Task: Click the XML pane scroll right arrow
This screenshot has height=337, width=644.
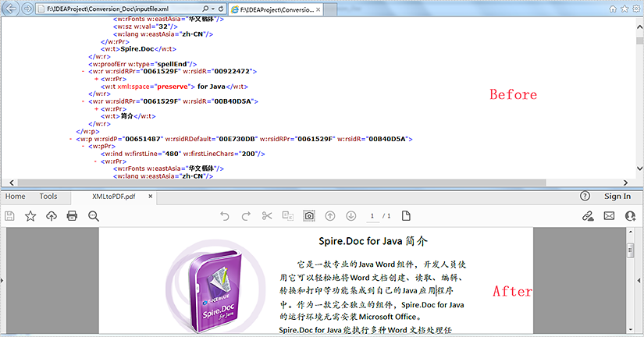Action: [625, 183]
